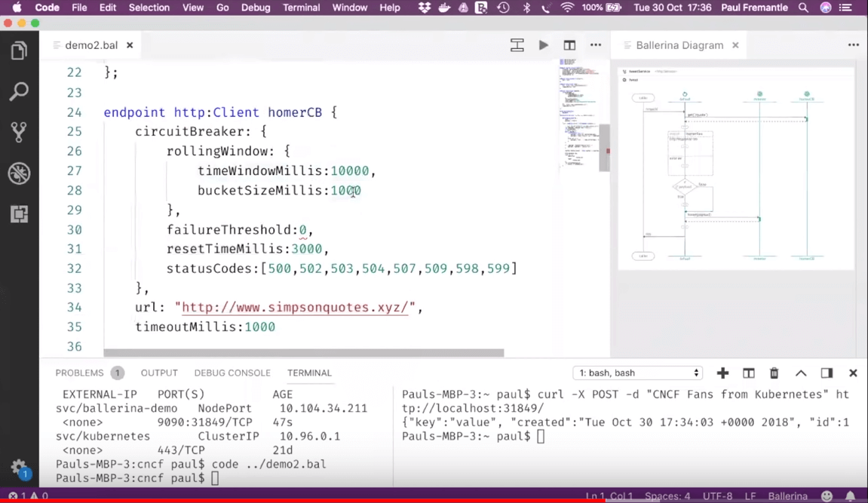Open the View menu
The width and height of the screenshot is (868, 503).
pyautogui.click(x=193, y=8)
